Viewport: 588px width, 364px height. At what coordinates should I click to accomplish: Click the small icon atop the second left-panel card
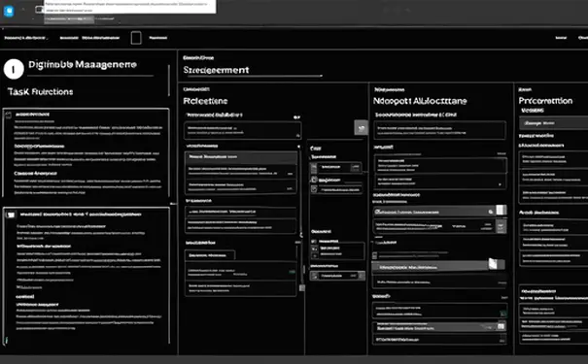tap(11, 215)
